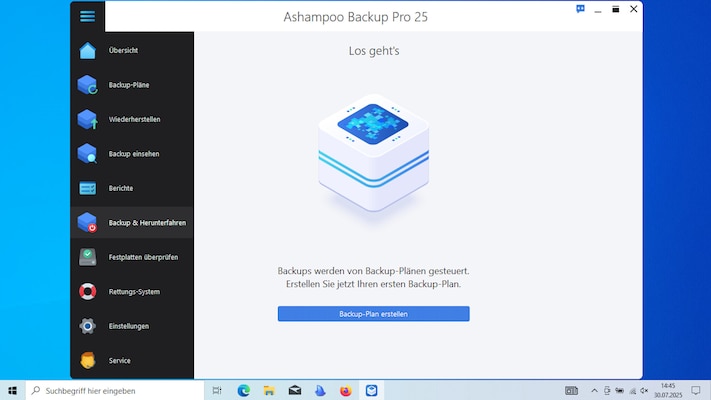Open the Windows Start menu

click(x=13, y=391)
